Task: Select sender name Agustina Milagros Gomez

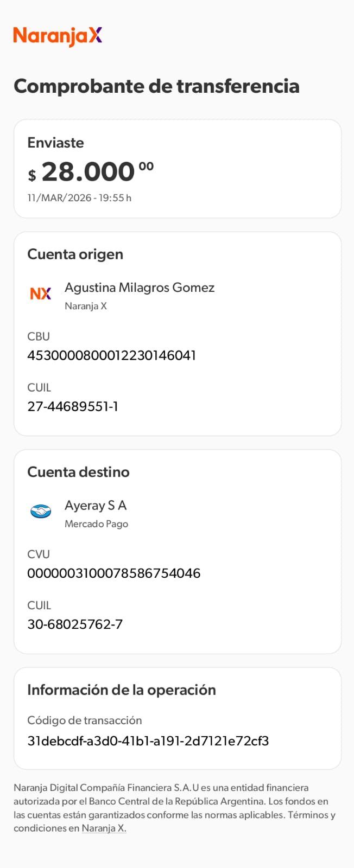Action: click(x=140, y=288)
